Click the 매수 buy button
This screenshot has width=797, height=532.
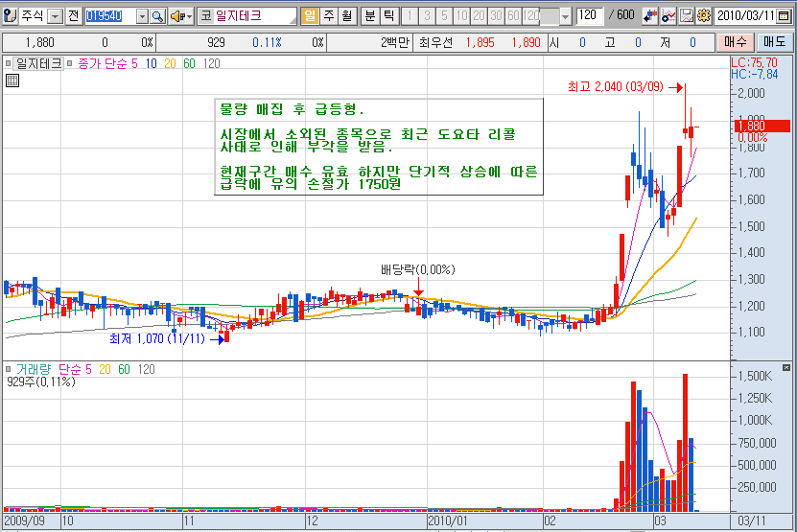[735, 41]
